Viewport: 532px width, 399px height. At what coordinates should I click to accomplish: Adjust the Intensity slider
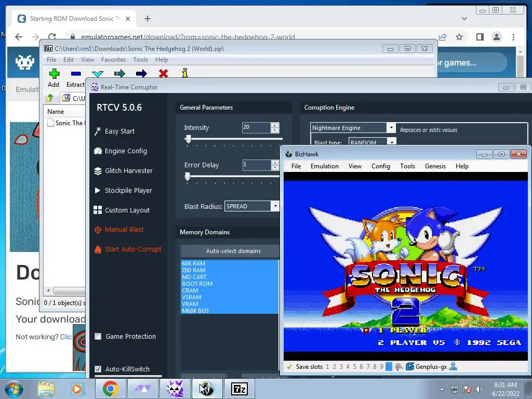pos(189,139)
